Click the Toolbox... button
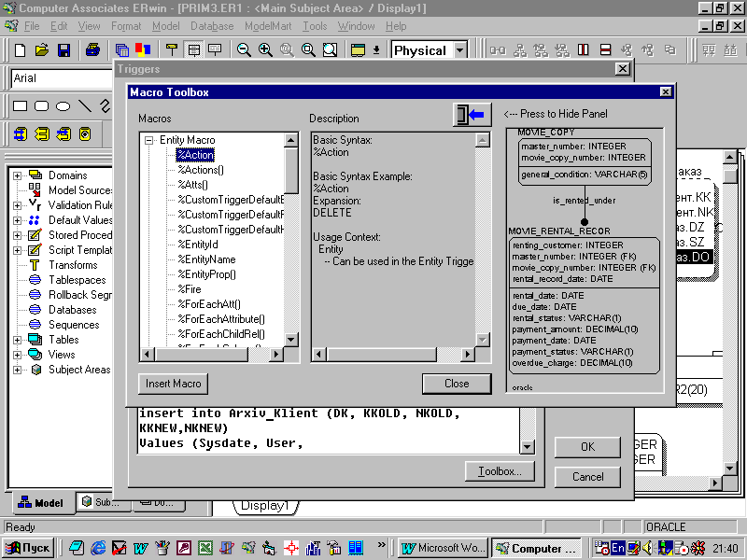 pos(500,471)
